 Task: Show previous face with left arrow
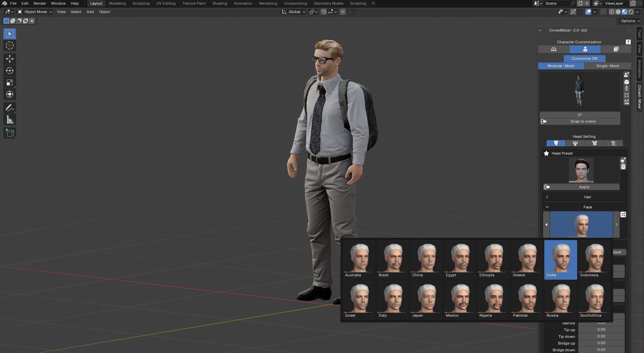546,224
